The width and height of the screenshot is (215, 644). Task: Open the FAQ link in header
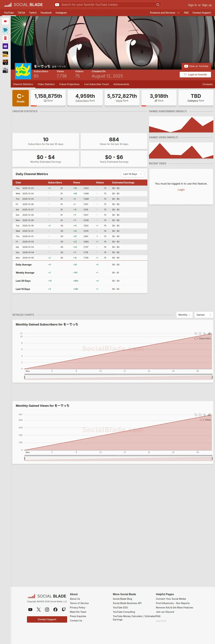pos(186,13)
